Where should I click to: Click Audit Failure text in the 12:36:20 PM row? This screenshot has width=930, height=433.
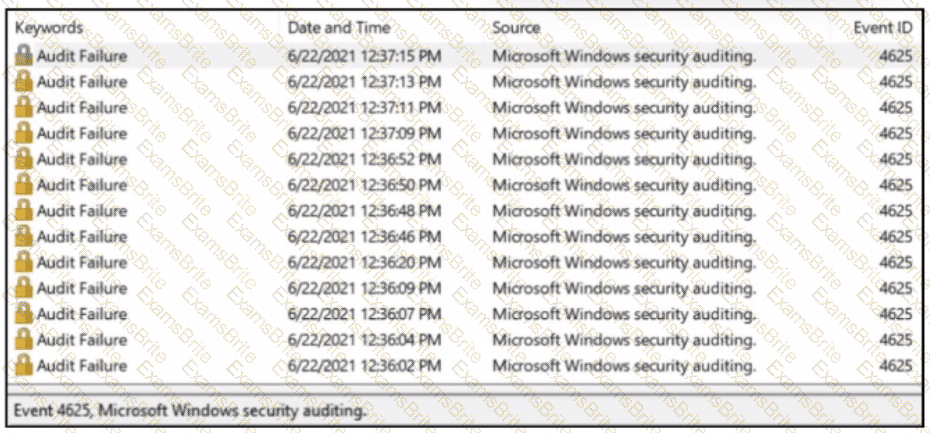point(82,263)
